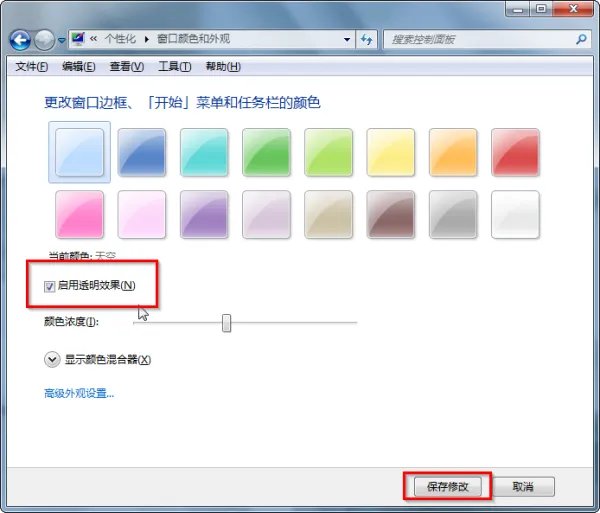
Task: Select the teal color swatch
Action: [204, 152]
